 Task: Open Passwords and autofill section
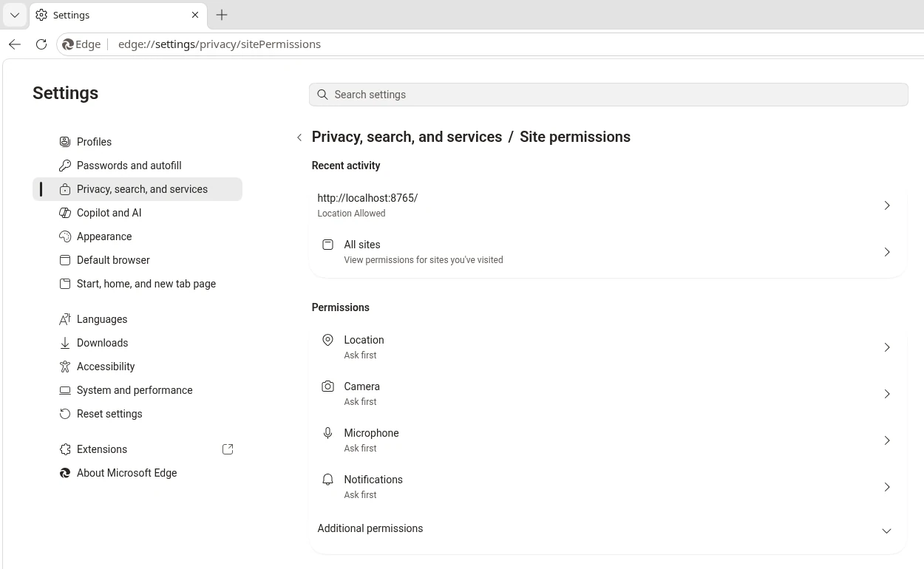point(137,166)
